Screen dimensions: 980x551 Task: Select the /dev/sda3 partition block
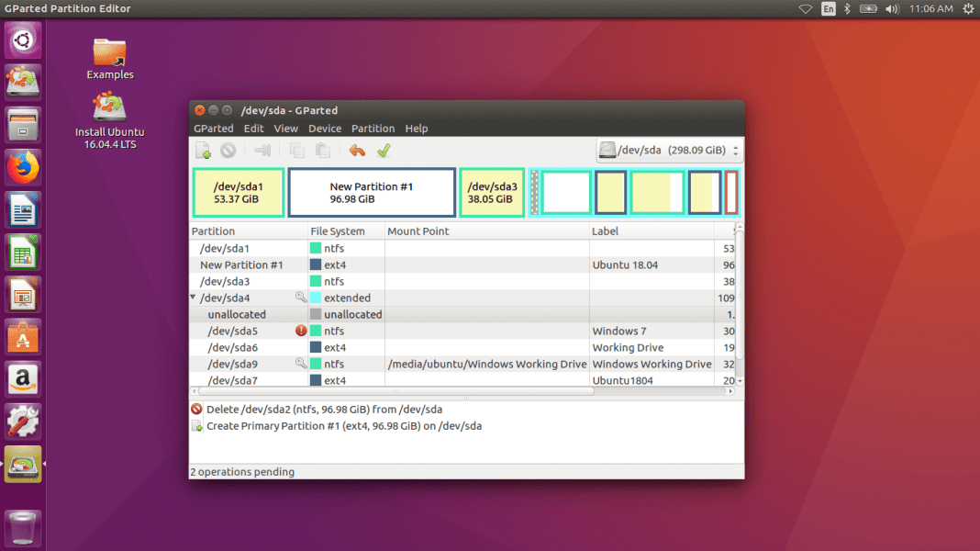[492, 191]
